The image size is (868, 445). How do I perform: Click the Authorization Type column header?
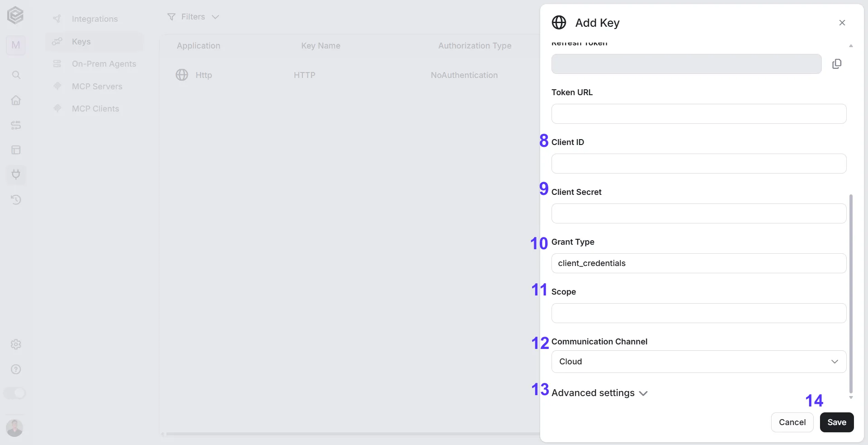[x=475, y=46]
